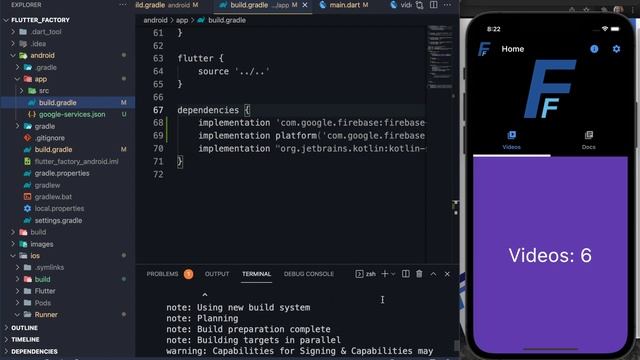Open flutter_factory_android.iml file

76,162
